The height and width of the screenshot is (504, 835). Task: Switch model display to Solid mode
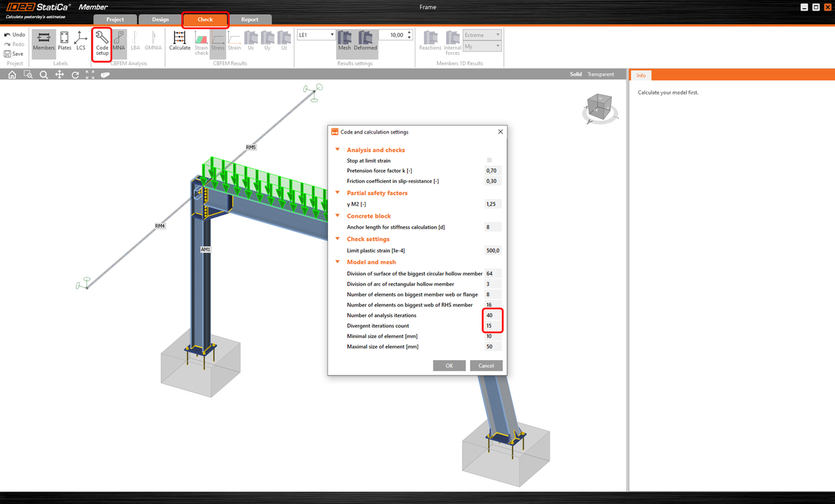tap(575, 74)
